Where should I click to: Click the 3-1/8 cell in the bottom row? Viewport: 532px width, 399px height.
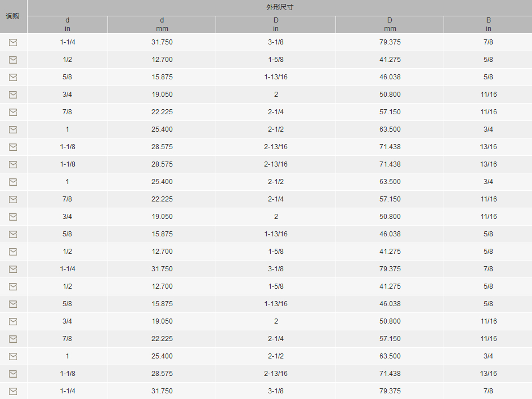(x=276, y=391)
